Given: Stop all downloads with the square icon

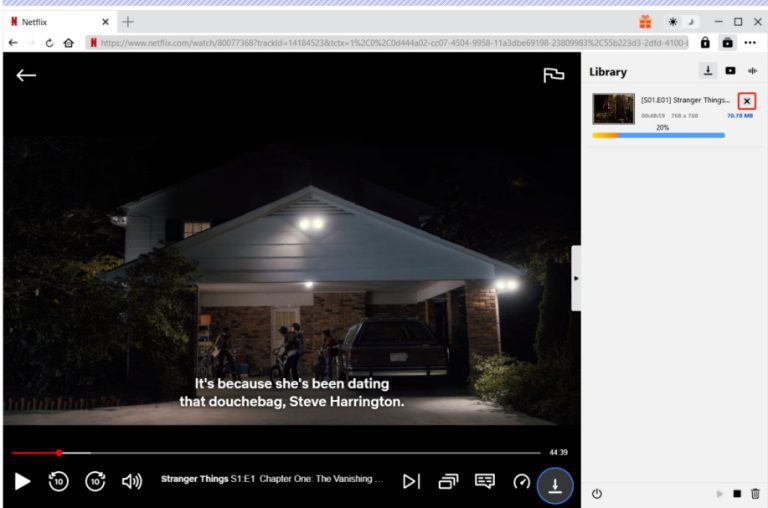Looking at the screenshot, I should point(737,493).
